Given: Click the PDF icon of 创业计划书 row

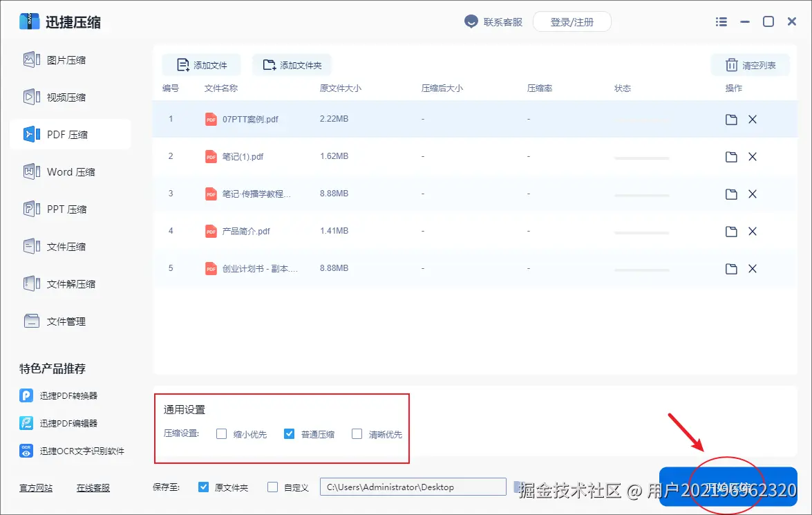Looking at the screenshot, I should 211,268.
